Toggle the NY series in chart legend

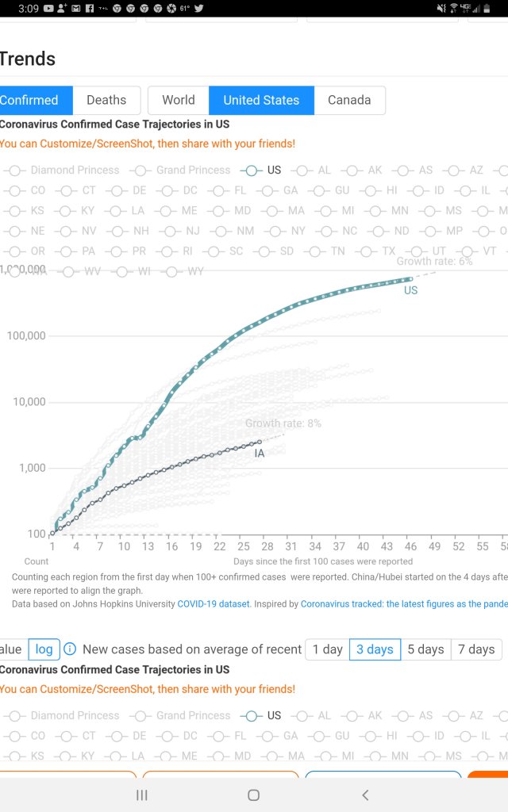pyautogui.click(x=289, y=231)
